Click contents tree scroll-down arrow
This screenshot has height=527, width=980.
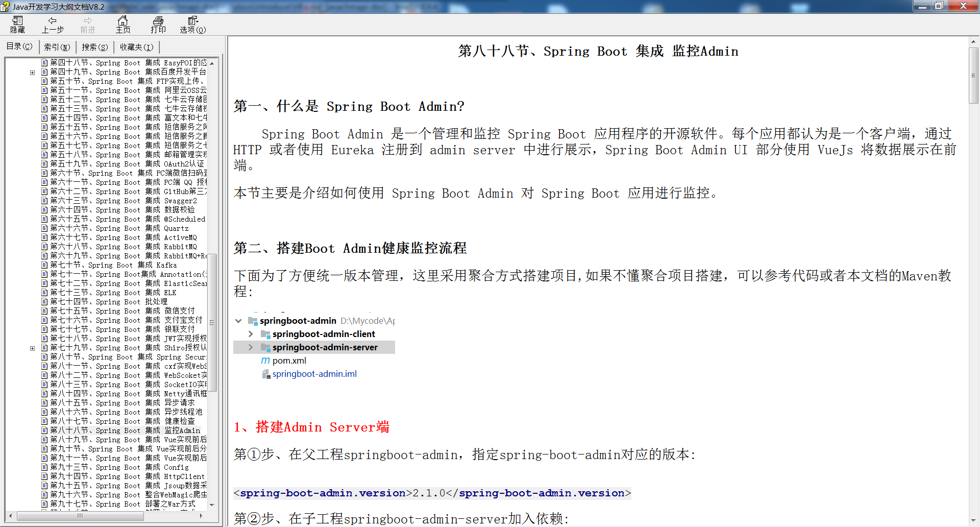[212, 505]
